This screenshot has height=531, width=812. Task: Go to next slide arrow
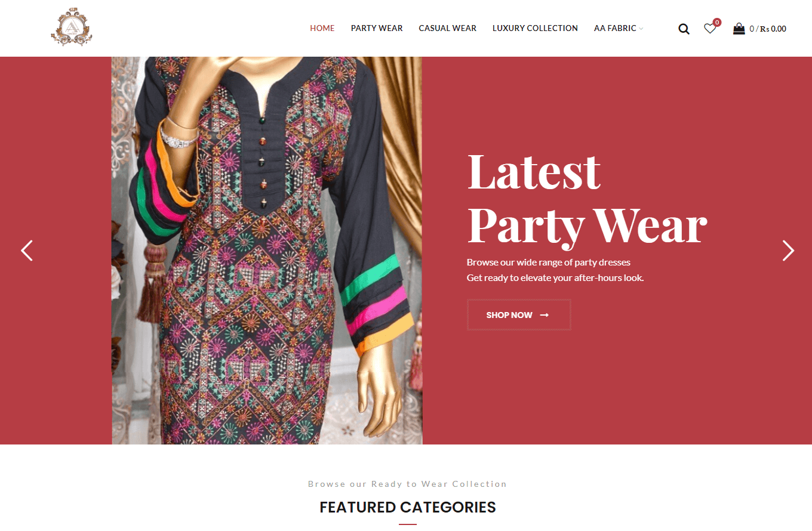click(x=788, y=251)
